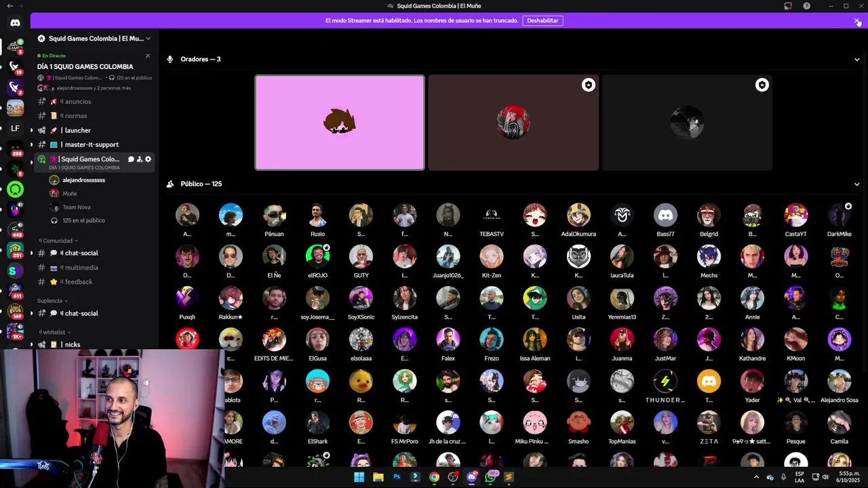Open Bass77 audience avatar
The width and height of the screenshot is (868, 488).
tap(665, 216)
